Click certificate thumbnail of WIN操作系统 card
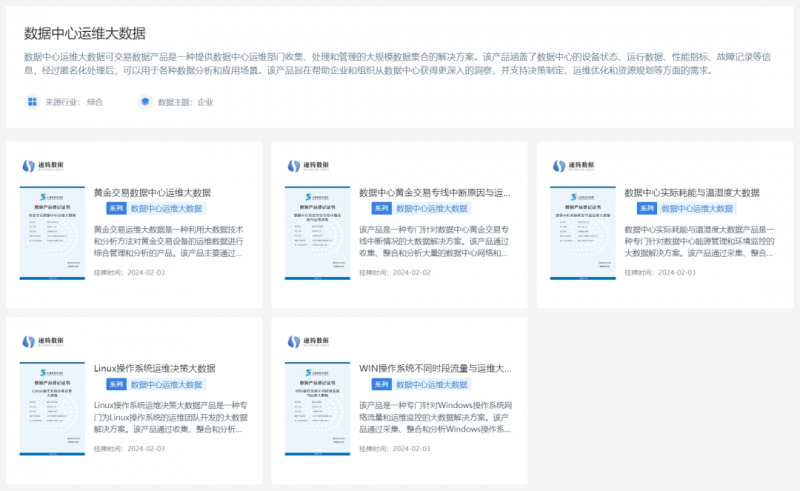This screenshot has width=800, height=491. pos(318,407)
